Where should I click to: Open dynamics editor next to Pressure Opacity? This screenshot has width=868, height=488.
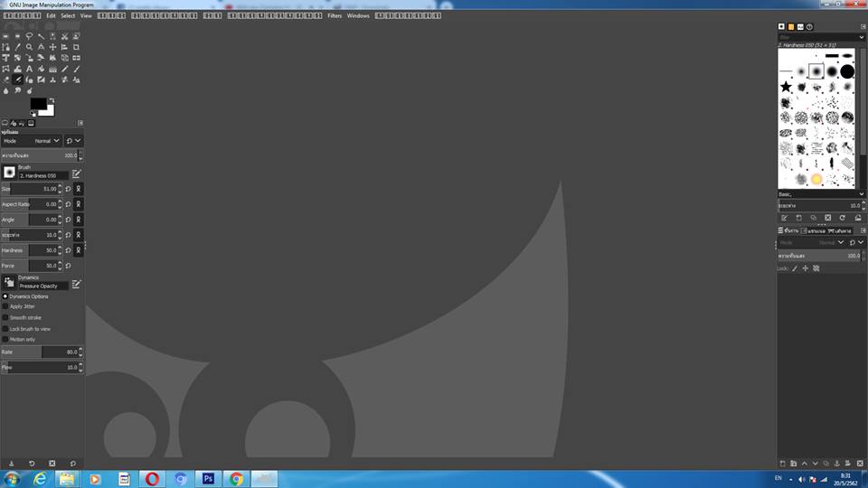click(x=76, y=284)
